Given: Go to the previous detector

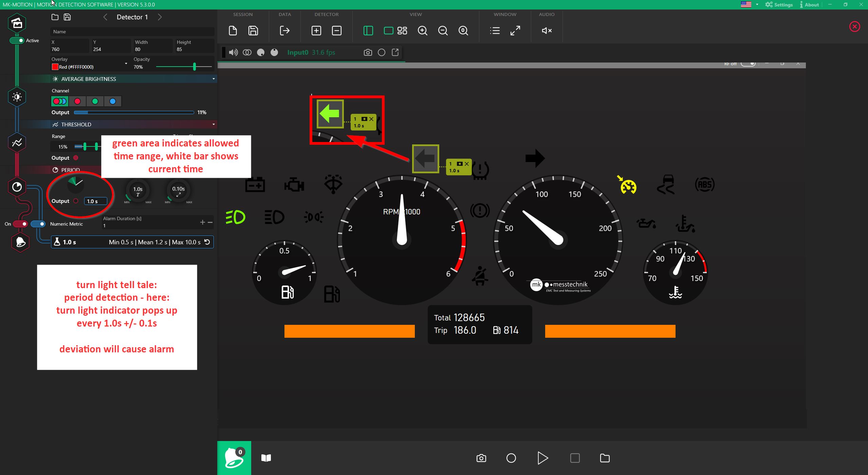Looking at the screenshot, I should 105,17.
